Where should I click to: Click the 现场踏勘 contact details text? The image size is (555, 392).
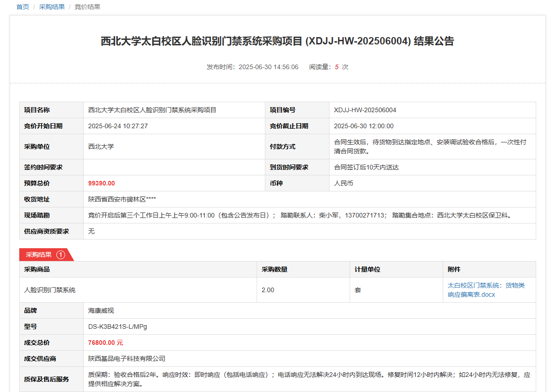point(299,215)
